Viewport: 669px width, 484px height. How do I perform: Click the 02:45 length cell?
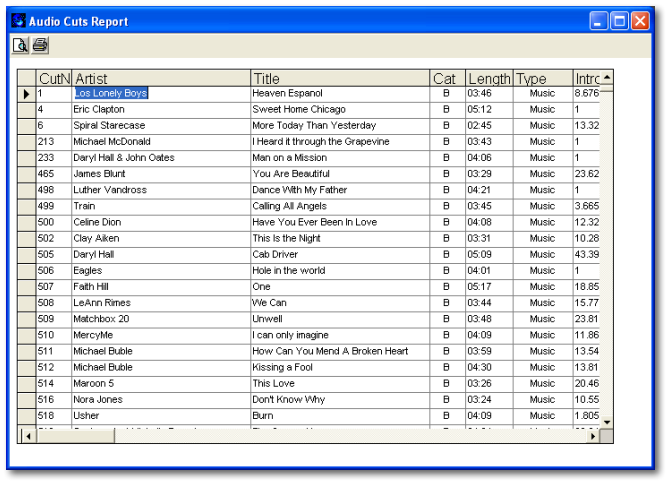click(x=489, y=126)
